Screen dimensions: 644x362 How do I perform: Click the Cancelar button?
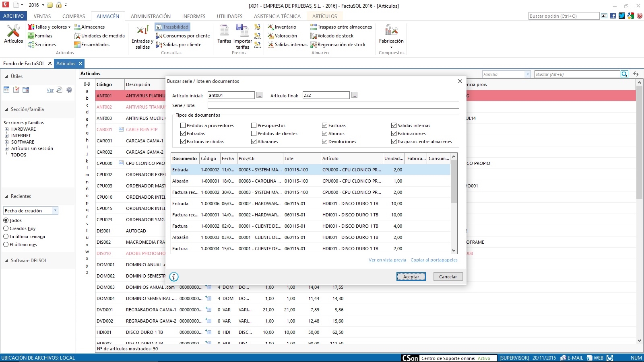point(448,277)
